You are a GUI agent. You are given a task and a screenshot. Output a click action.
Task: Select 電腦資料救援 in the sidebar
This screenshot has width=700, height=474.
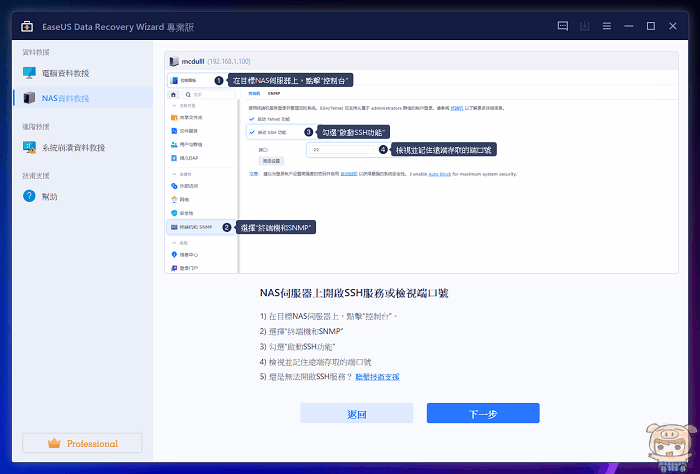pos(83,73)
